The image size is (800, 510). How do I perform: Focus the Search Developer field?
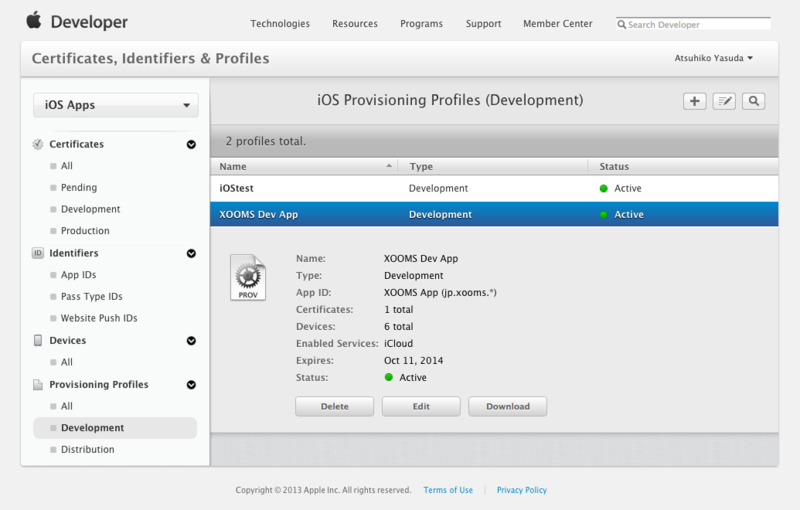coord(693,24)
